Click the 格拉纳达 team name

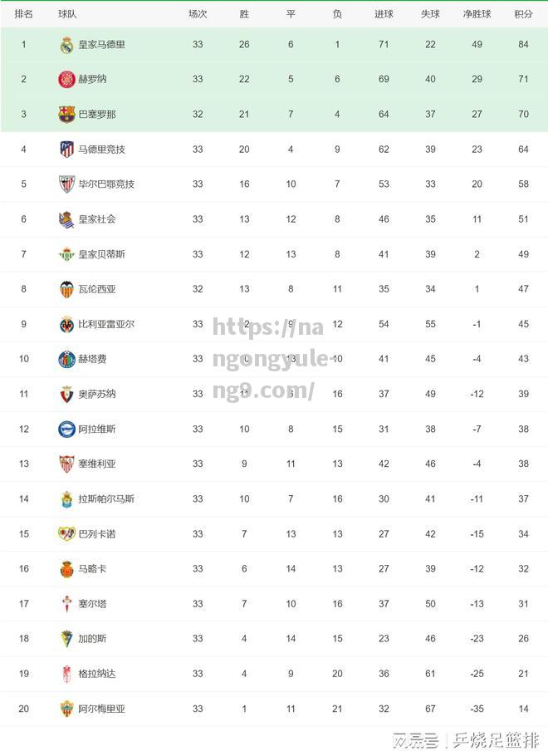[x=97, y=674]
